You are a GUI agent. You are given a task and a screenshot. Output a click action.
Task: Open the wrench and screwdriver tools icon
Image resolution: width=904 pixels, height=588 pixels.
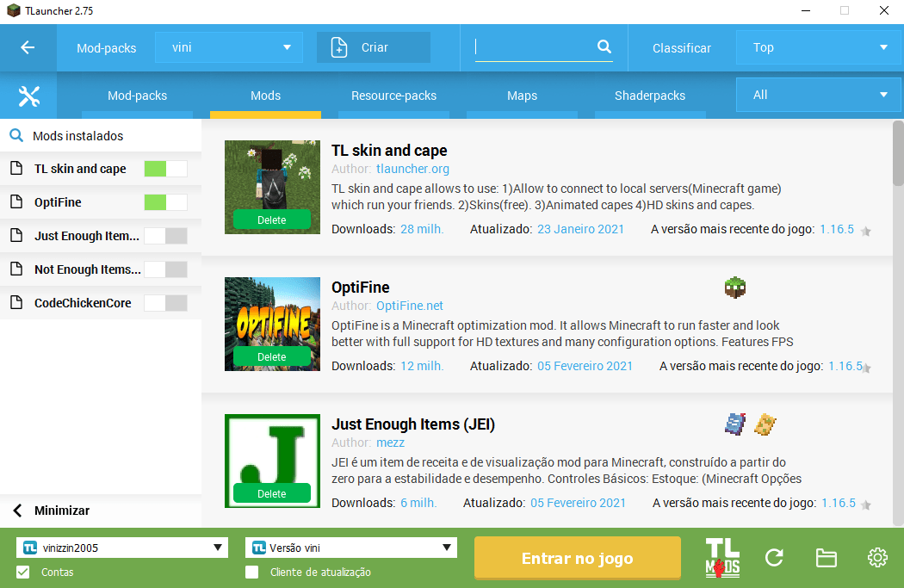coord(28,96)
